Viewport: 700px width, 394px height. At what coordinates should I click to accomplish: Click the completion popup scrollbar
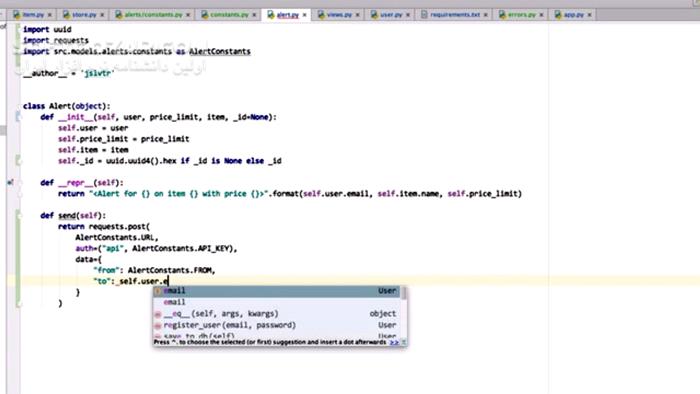click(x=404, y=293)
